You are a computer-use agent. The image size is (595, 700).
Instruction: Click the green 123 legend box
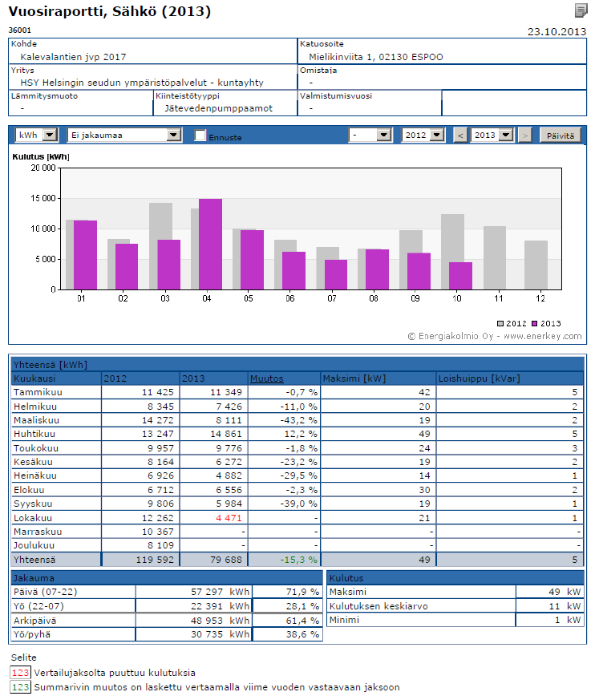(20, 687)
